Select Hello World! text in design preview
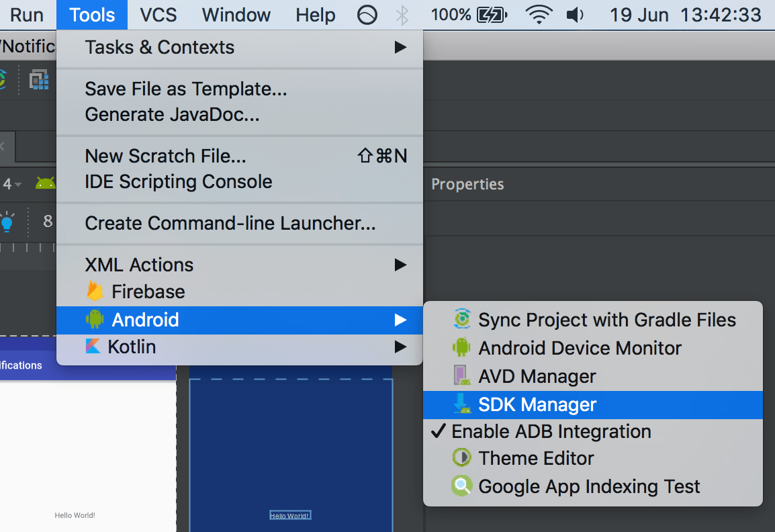Screen dimensions: 775x532 click(75, 515)
